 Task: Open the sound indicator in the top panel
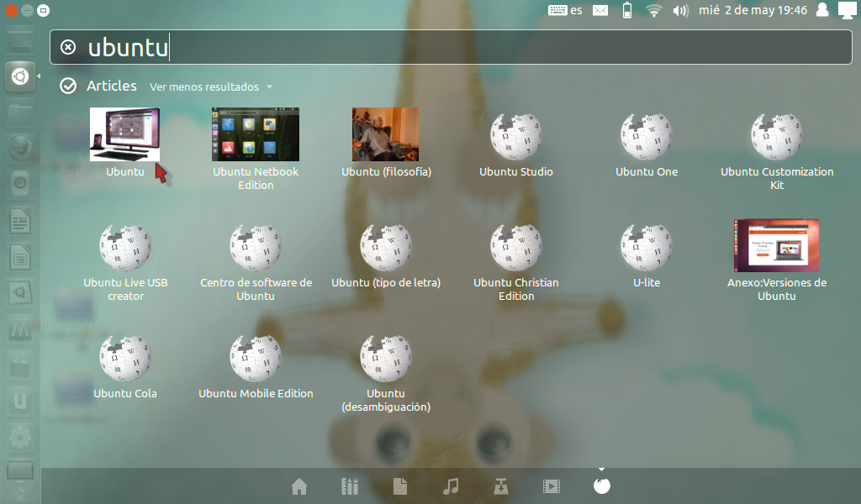pos(681,10)
